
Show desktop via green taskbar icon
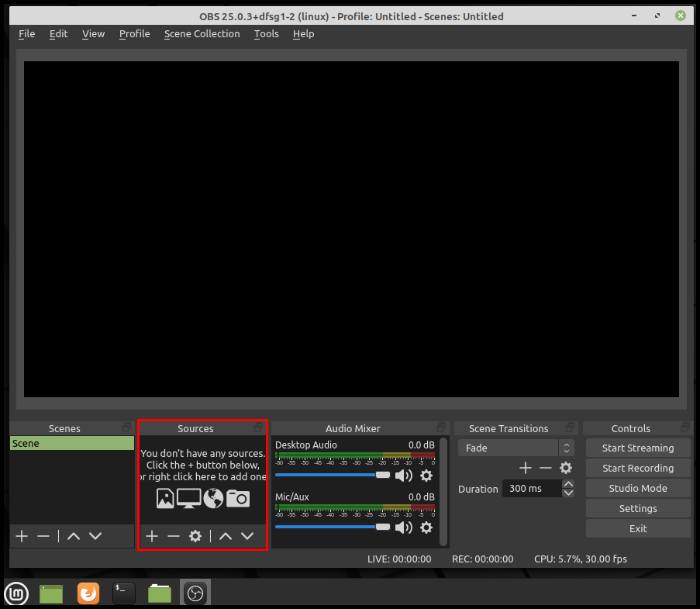(x=51, y=593)
